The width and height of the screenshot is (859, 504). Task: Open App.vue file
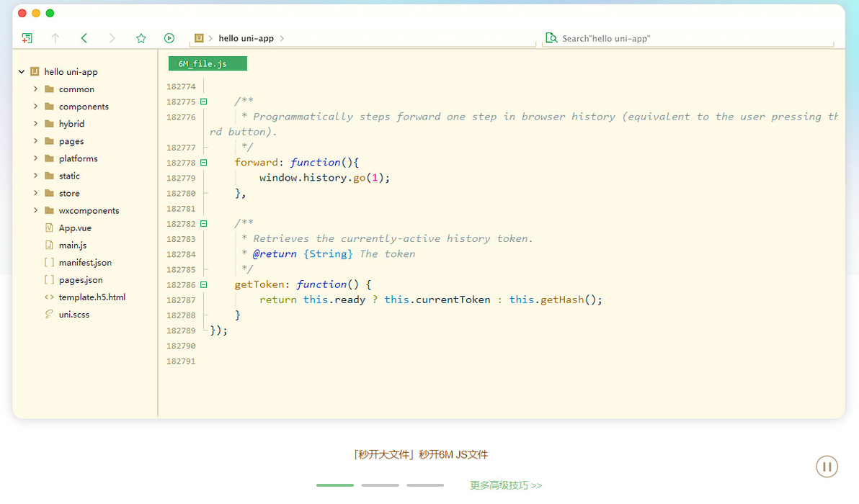pyautogui.click(x=75, y=228)
